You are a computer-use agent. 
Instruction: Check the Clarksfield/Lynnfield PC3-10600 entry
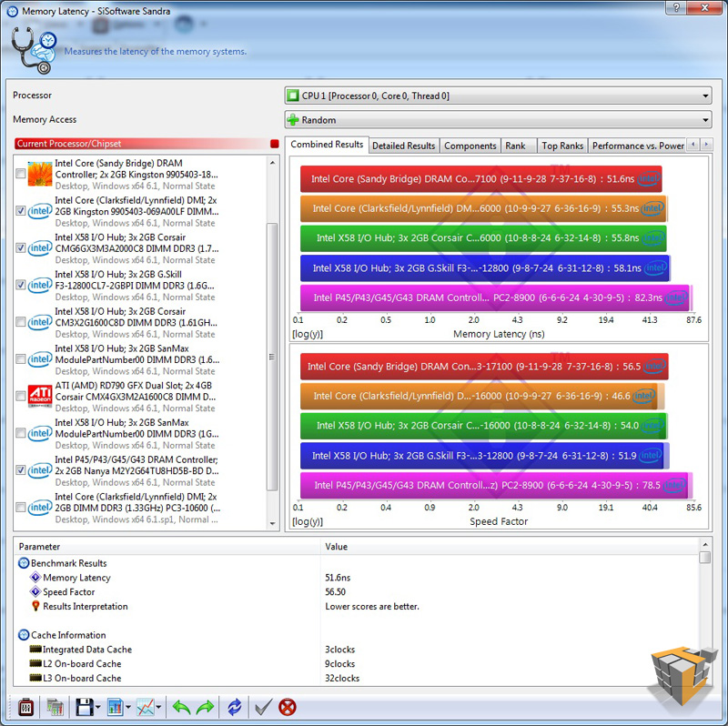tap(20, 507)
